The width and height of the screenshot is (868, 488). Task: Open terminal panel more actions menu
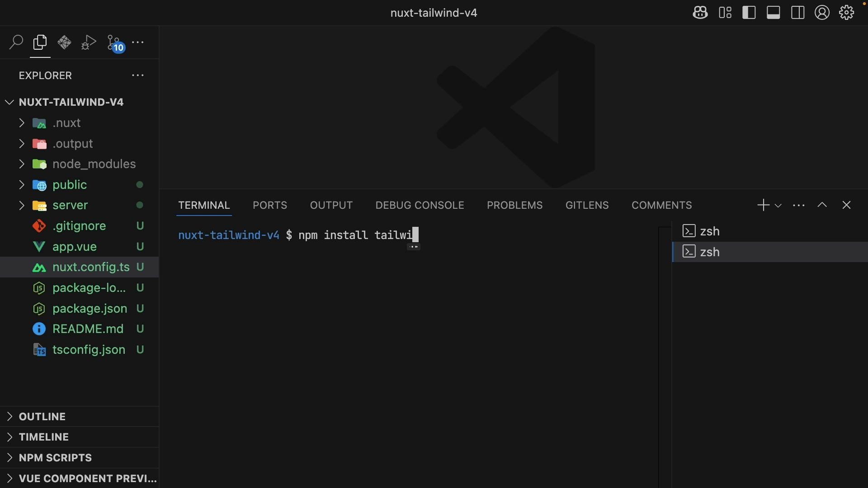pos(799,205)
